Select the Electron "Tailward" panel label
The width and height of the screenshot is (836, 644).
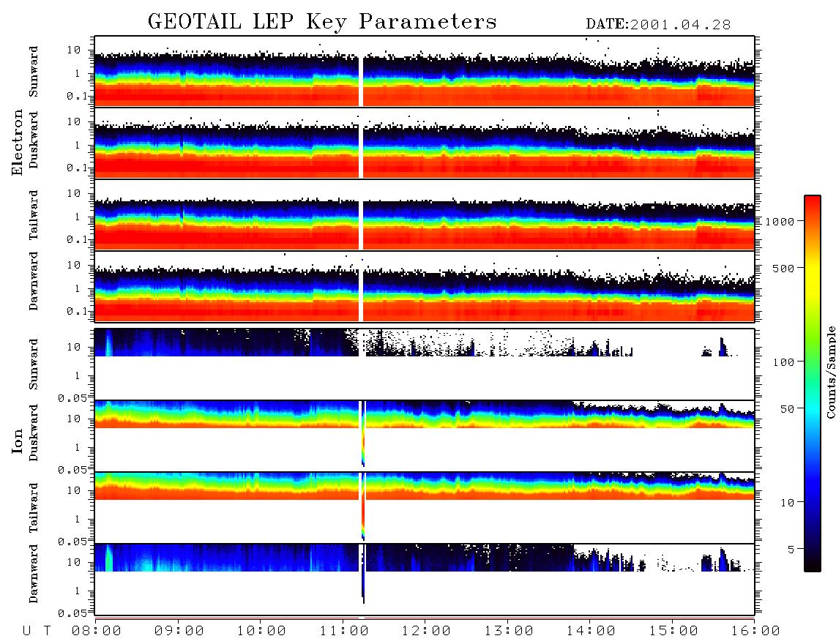point(34,215)
